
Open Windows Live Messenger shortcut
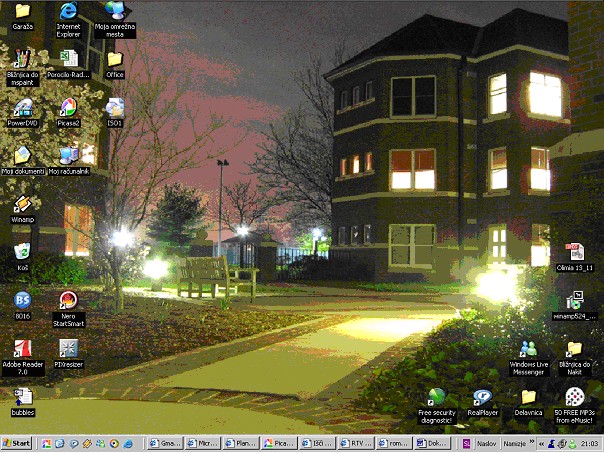528,348
